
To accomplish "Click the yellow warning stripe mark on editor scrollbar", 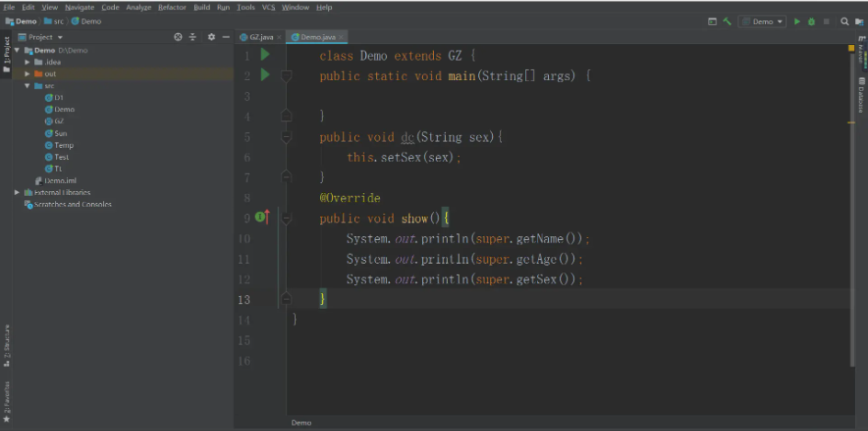I will pos(851,123).
